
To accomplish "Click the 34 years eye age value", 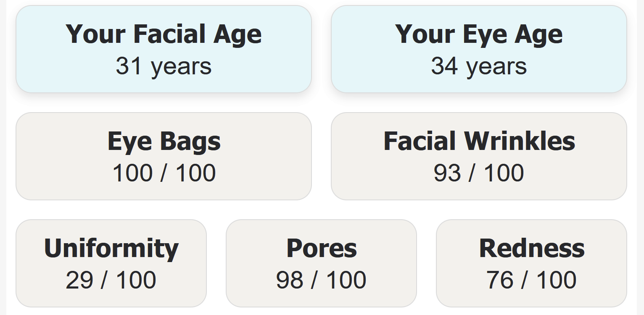I will pyautogui.click(x=479, y=66).
